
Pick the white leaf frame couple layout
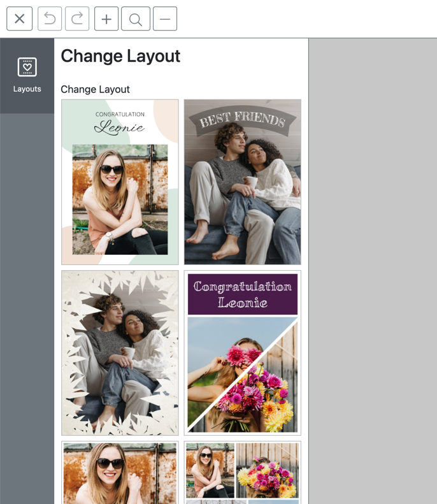click(120, 353)
